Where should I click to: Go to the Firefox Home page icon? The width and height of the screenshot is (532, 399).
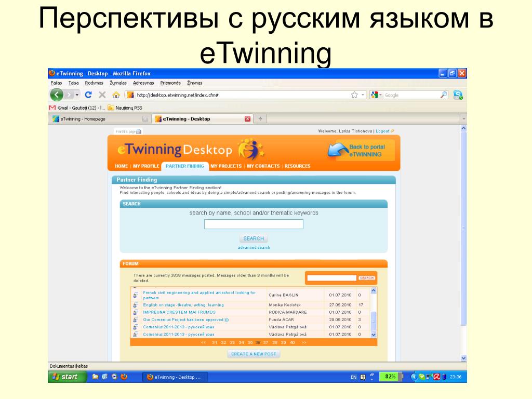point(116,95)
